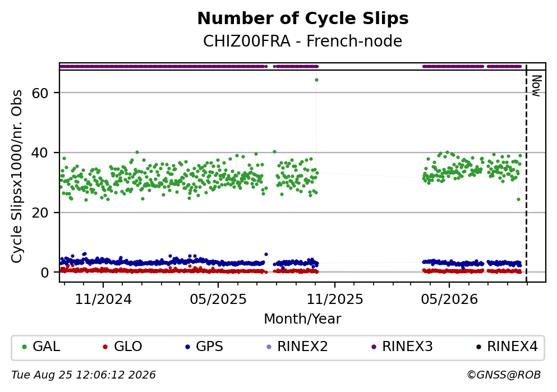This screenshot has width=557, height=392.
Task: Click the highest green outlier point above 60
Action: point(316,80)
